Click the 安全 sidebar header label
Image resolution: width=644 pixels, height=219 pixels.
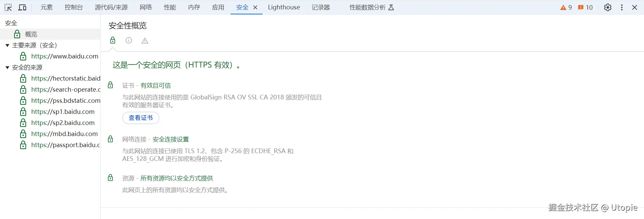[11, 23]
